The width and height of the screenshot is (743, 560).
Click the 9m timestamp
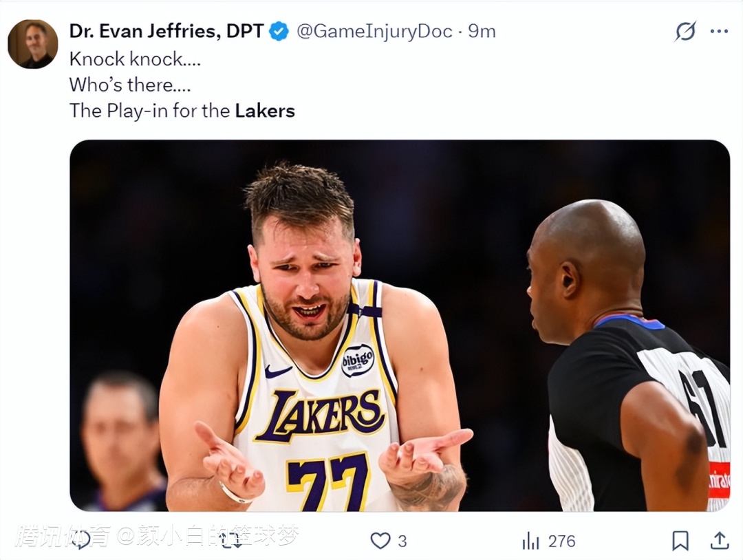pyautogui.click(x=482, y=32)
